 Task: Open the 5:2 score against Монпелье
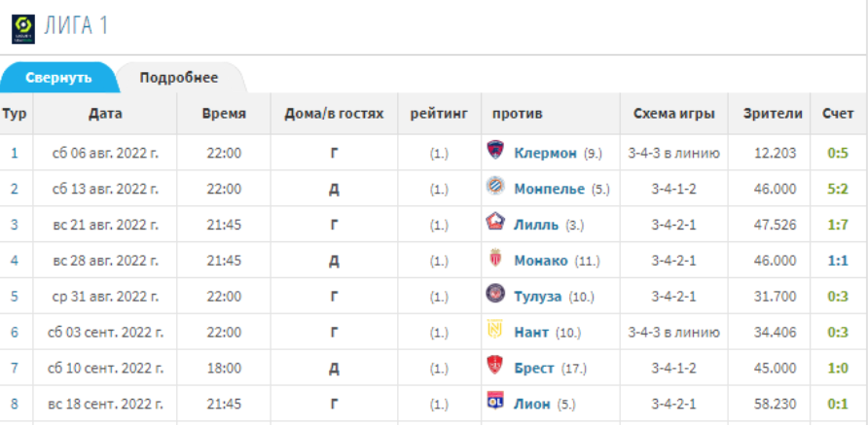tap(838, 189)
